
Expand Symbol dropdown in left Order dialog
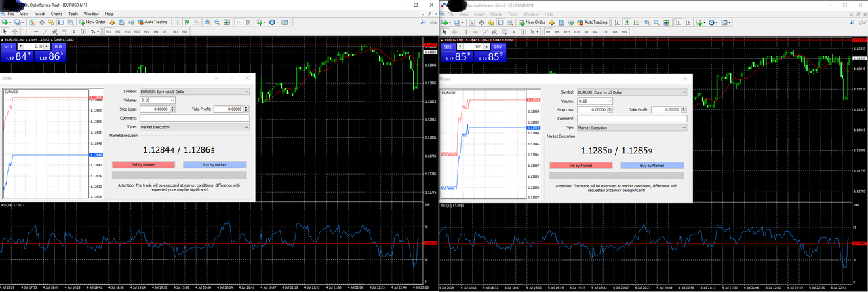point(246,91)
